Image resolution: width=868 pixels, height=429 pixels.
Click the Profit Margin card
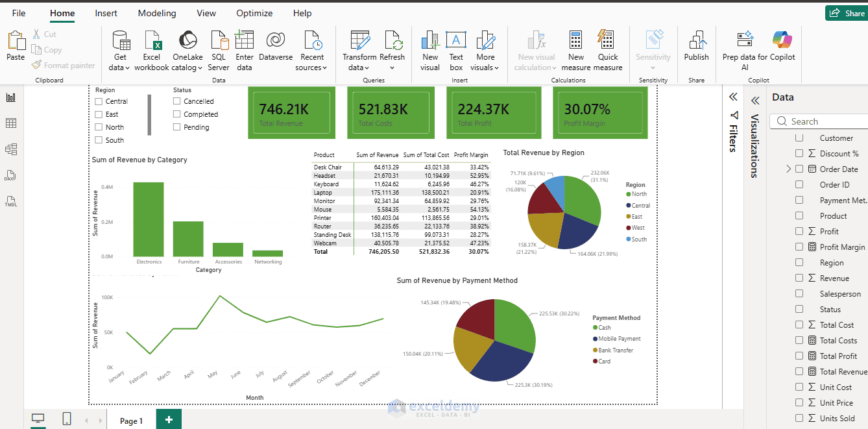click(600, 112)
